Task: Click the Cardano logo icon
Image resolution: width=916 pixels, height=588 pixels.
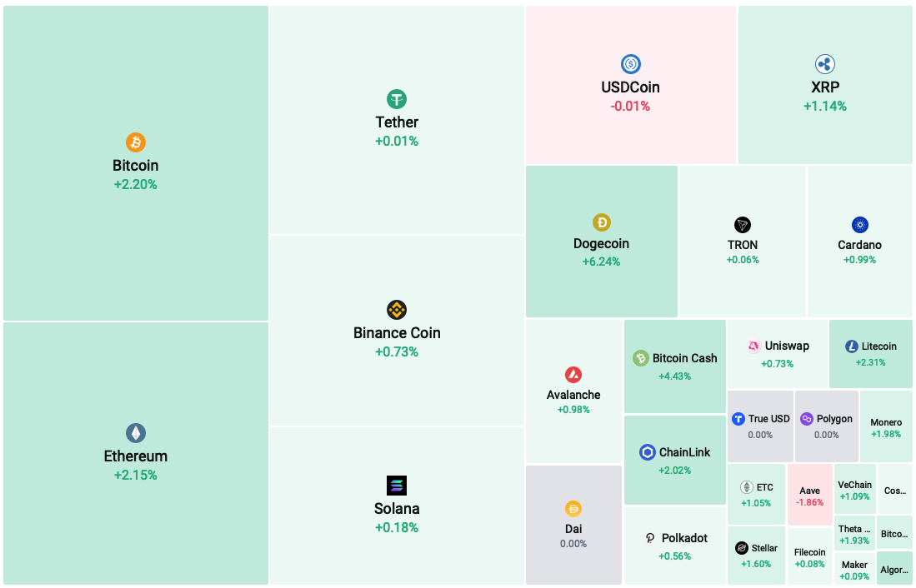Action: (860, 225)
